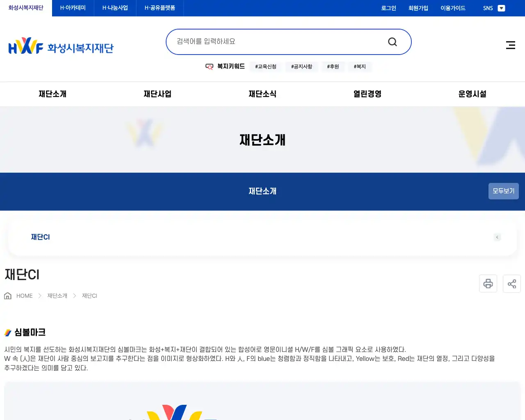
Task: Click the print icon on 재단CI page
Action: [488, 283]
